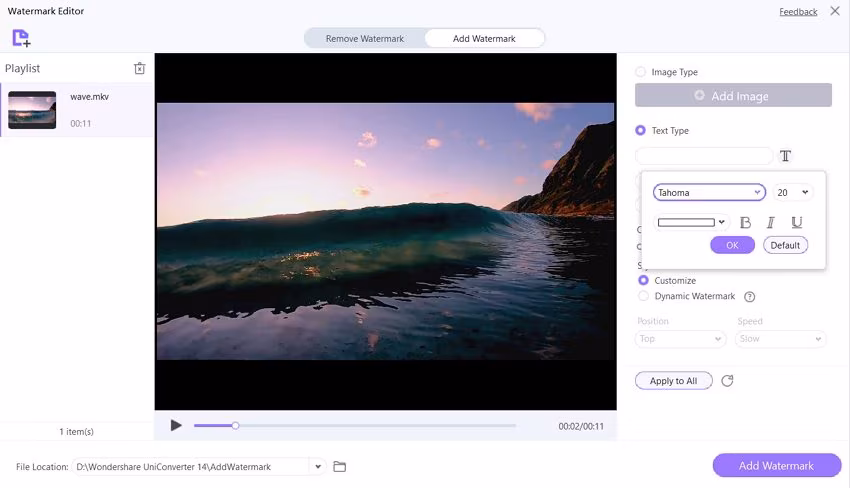The width and height of the screenshot is (850, 488).
Task: Click the add file icon
Action: 21,38
